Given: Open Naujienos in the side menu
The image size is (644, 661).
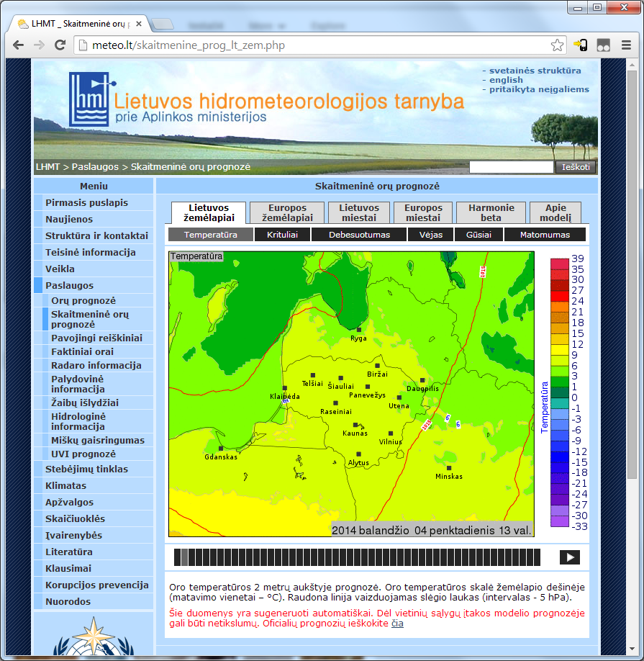Looking at the screenshot, I should 94,219.
